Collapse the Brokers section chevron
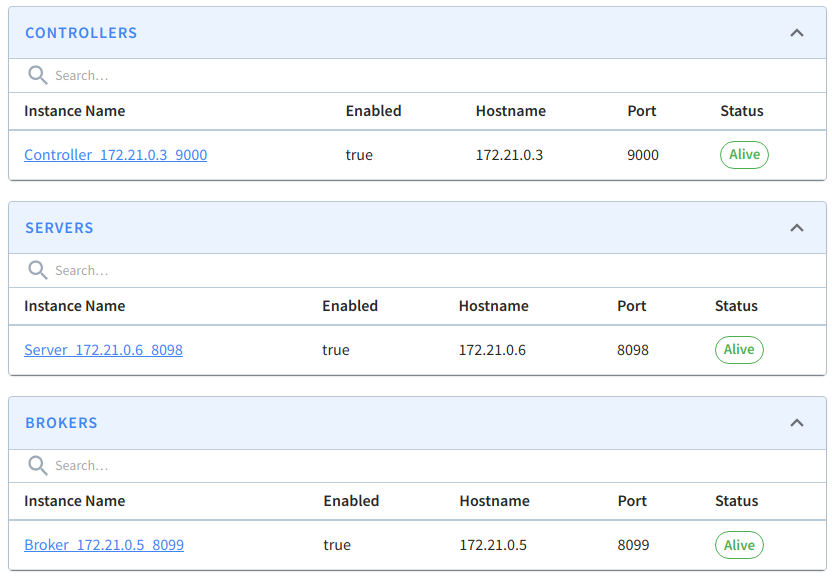Image resolution: width=832 pixels, height=583 pixels. click(x=796, y=423)
